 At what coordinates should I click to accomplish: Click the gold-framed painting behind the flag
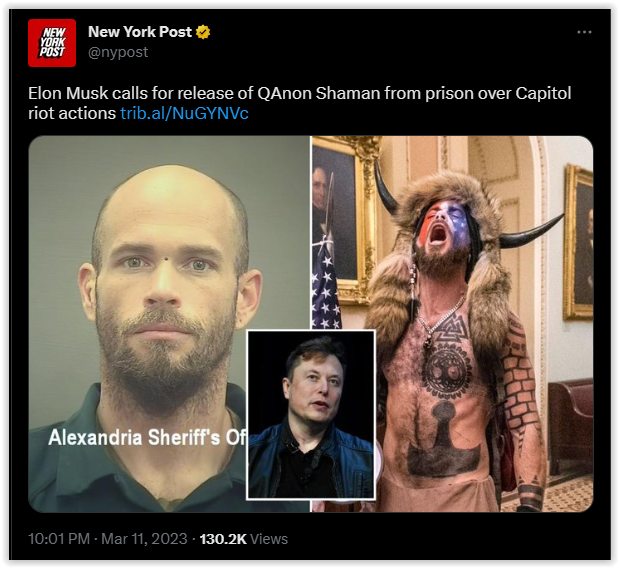click(343, 219)
